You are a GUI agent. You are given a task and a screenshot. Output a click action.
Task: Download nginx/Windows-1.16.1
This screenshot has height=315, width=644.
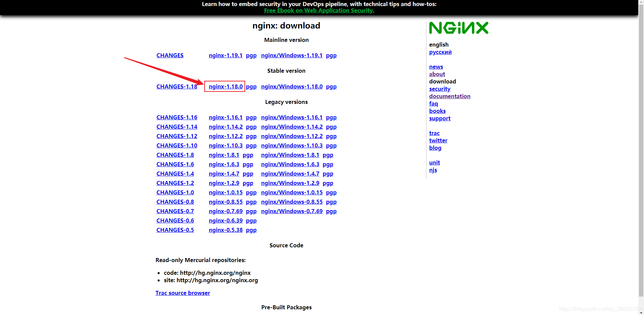(x=291, y=117)
